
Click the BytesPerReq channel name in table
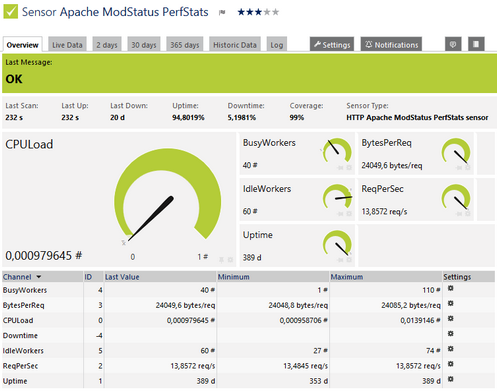(x=23, y=305)
